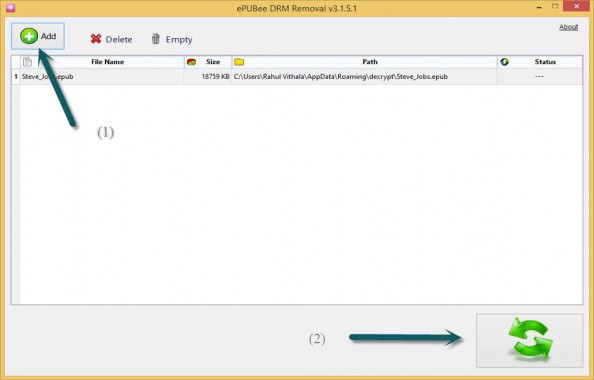Select the Steve_Jobs.epub file row
This screenshot has width=594, height=380.
click(x=297, y=77)
